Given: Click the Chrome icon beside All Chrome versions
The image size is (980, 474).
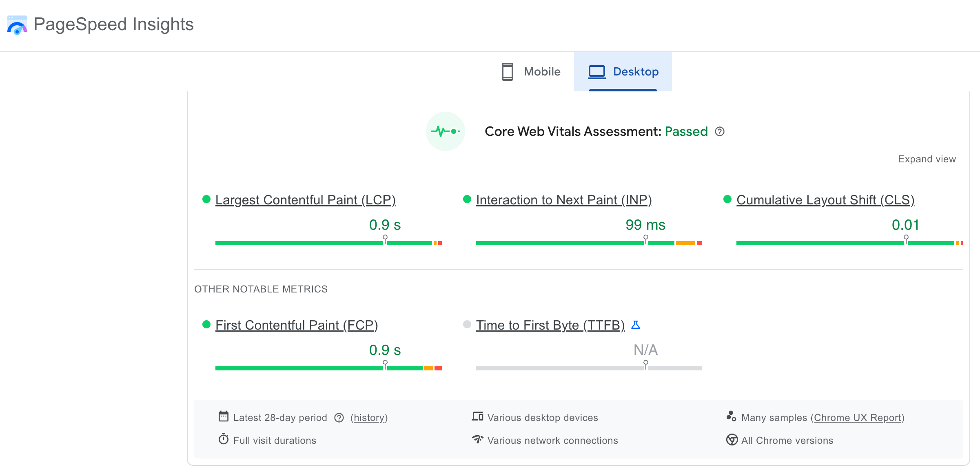Looking at the screenshot, I should coord(732,440).
